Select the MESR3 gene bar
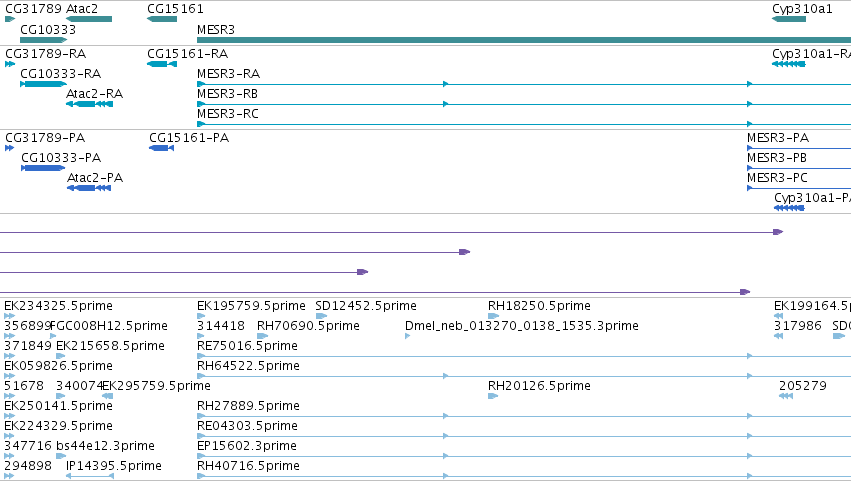The height and width of the screenshot is (481, 851). [524, 40]
